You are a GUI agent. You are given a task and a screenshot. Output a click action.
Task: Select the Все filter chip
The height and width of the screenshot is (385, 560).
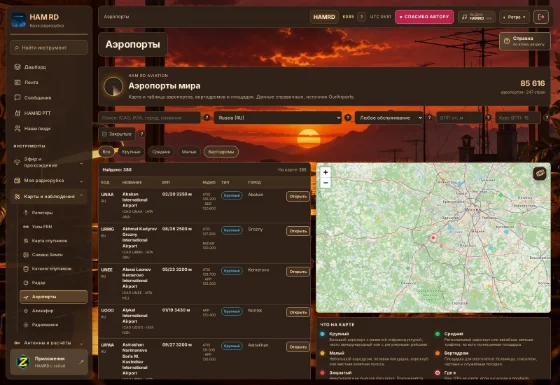[106, 152]
